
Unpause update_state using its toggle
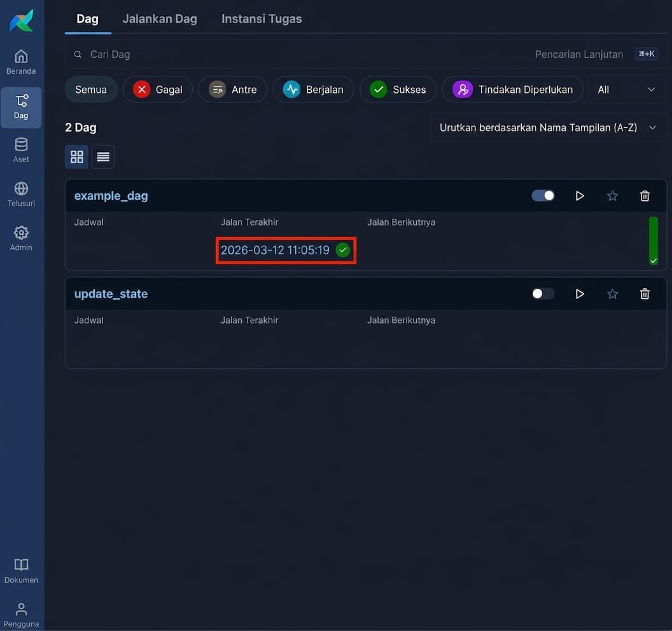(x=543, y=294)
